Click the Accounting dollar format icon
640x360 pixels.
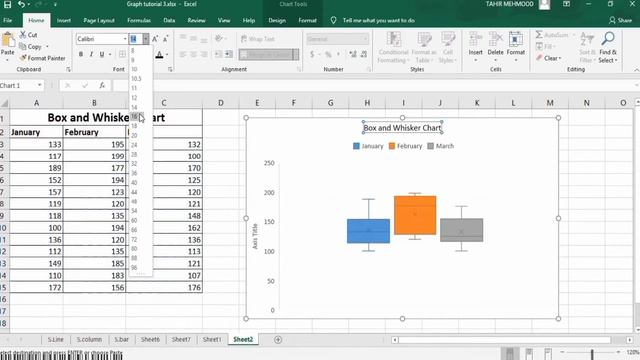click(312, 54)
